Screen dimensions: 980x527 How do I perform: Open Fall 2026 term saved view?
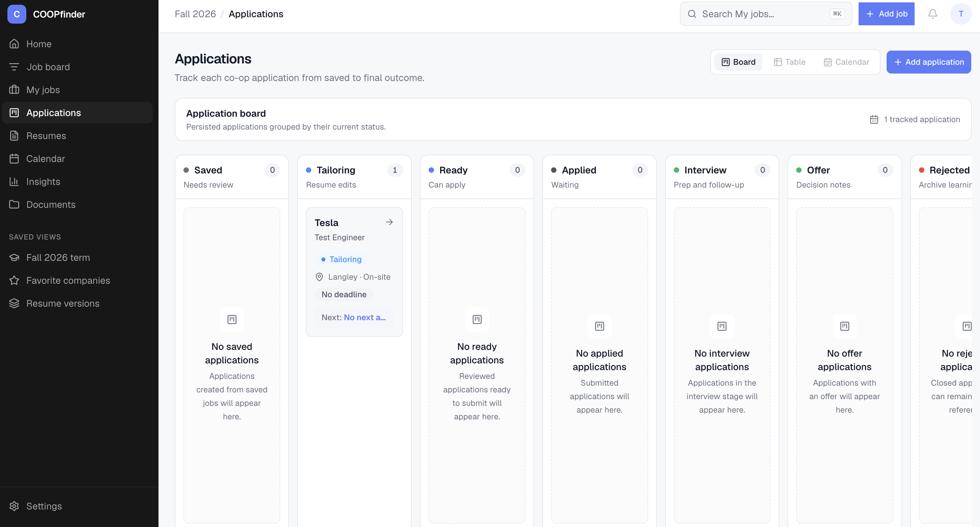[x=78, y=258]
